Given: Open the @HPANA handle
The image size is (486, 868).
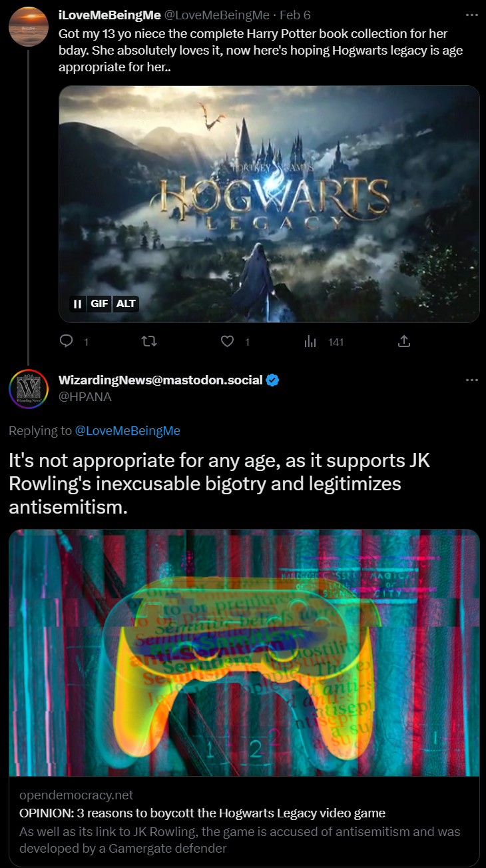Looking at the screenshot, I should (85, 396).
